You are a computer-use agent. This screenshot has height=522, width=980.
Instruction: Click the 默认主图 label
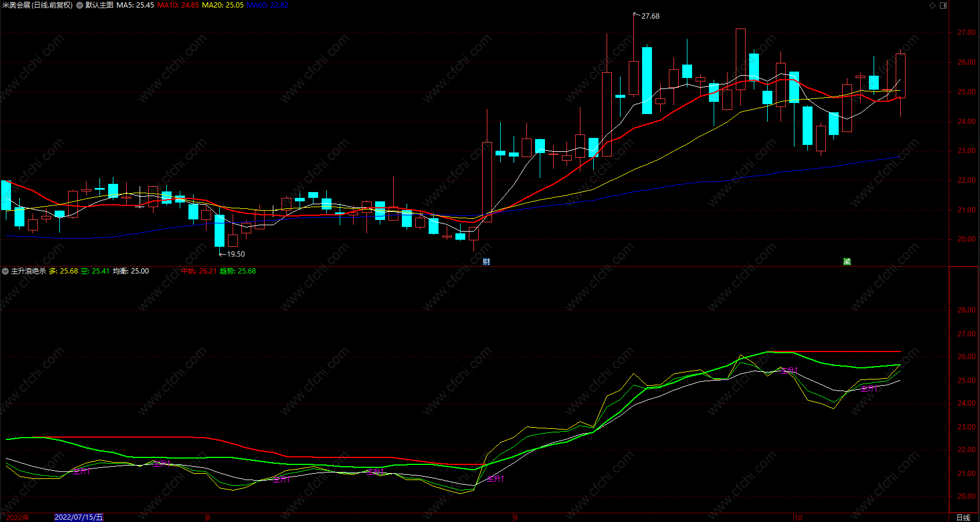coord(99,5)
